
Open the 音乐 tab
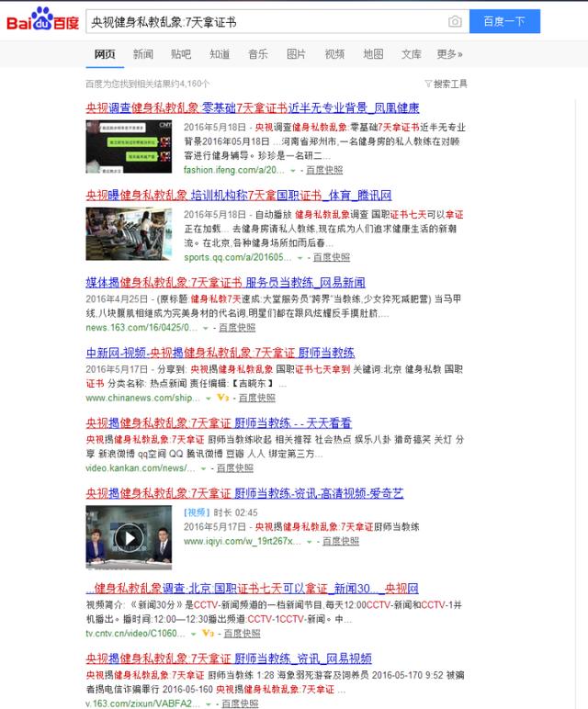point(258,54)
